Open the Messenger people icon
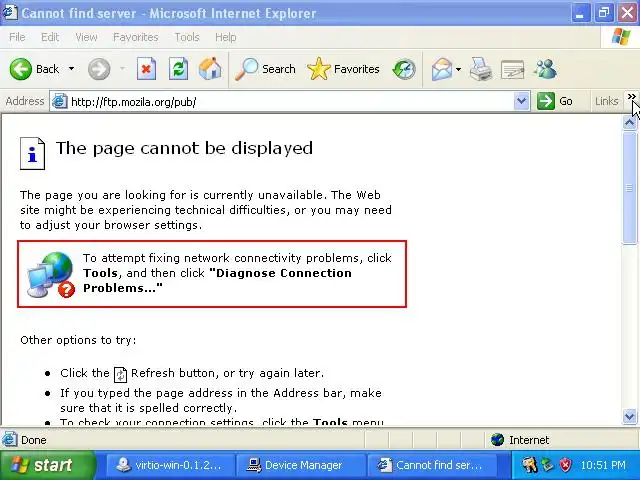The height and width of the screenshot is (480, 640). pyautogui.click(x=545, y=69)
